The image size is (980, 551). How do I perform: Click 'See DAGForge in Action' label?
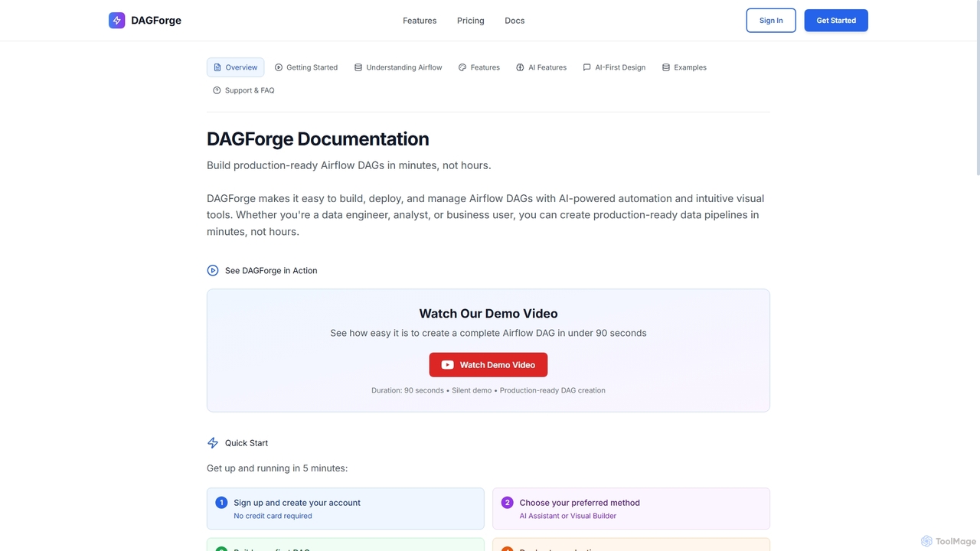pyautogui.click(x=271, y=270)
